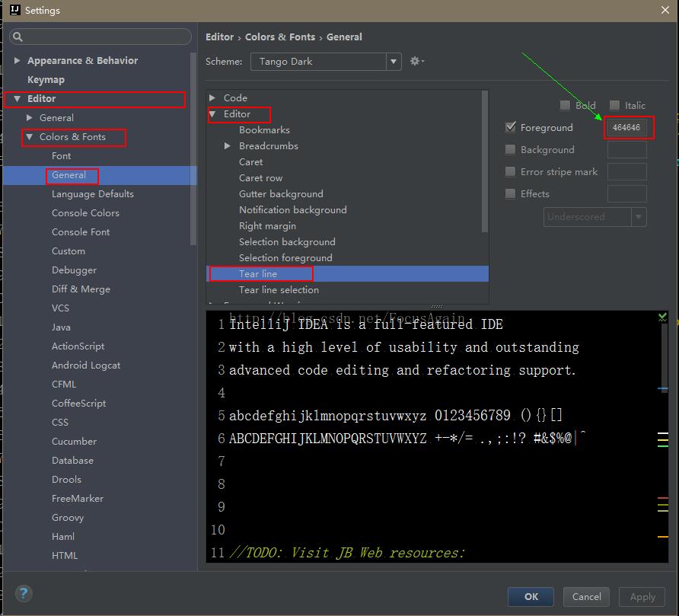
Task: Expand the Breadcrumbs tree node
Action: tap(228, 146)
